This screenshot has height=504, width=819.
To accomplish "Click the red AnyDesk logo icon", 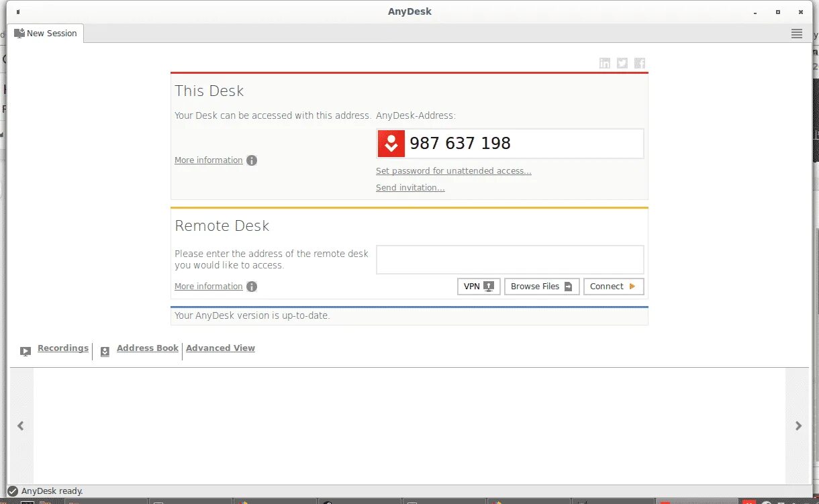I will point(391,144).
